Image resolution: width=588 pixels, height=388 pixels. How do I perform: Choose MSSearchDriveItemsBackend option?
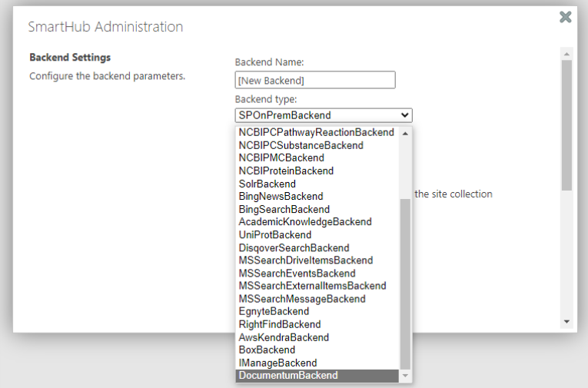pyautogui.click(x=305, y=260)
